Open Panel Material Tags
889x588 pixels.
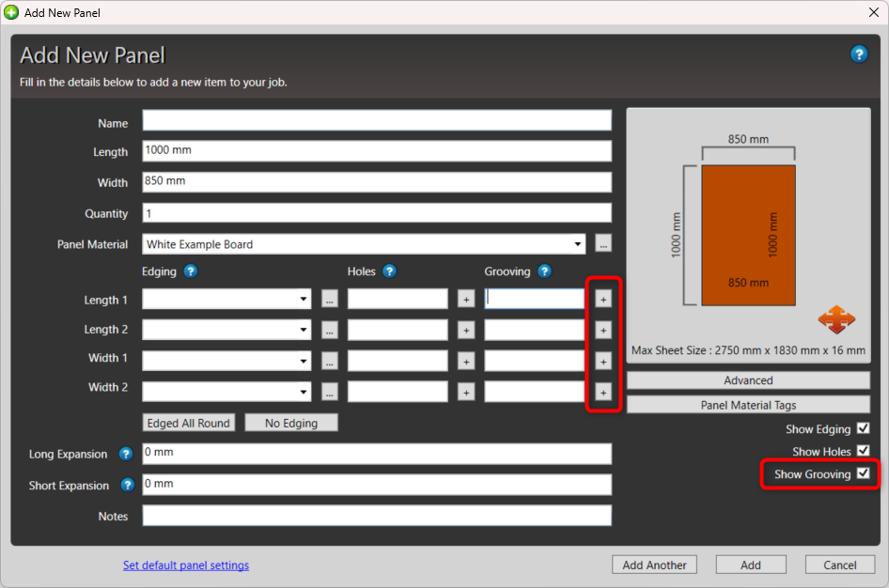[748, 405]
